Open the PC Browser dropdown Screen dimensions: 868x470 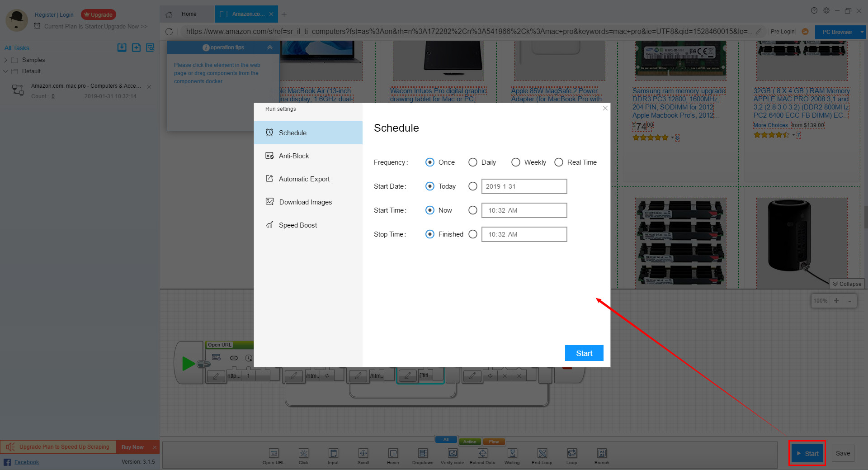pyautogui.click(x=863, y=32)
